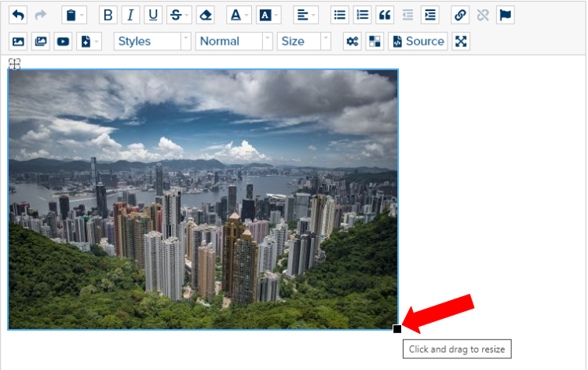588x370 pixels.
Task: Click the Paste clipboard icon
Action: coord(71,15)
